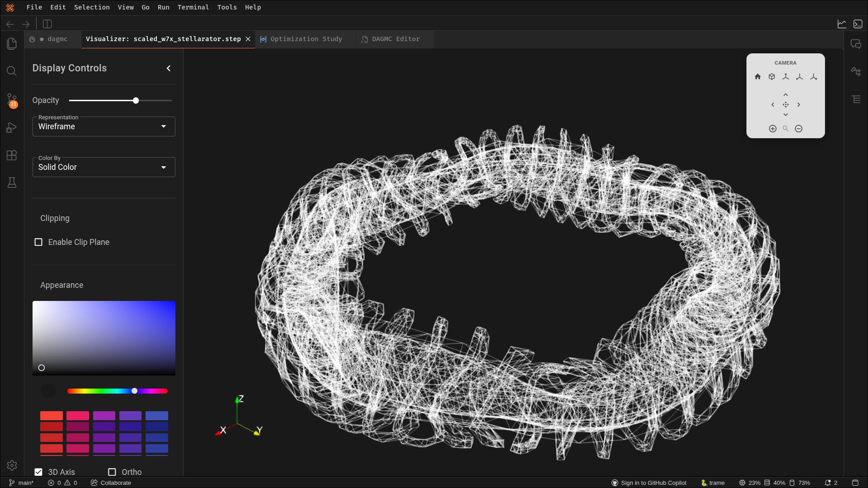The width and height of the screenshot is (868, 488).
Task: Open notifications bell showing 2
Action: click(831, 483)
